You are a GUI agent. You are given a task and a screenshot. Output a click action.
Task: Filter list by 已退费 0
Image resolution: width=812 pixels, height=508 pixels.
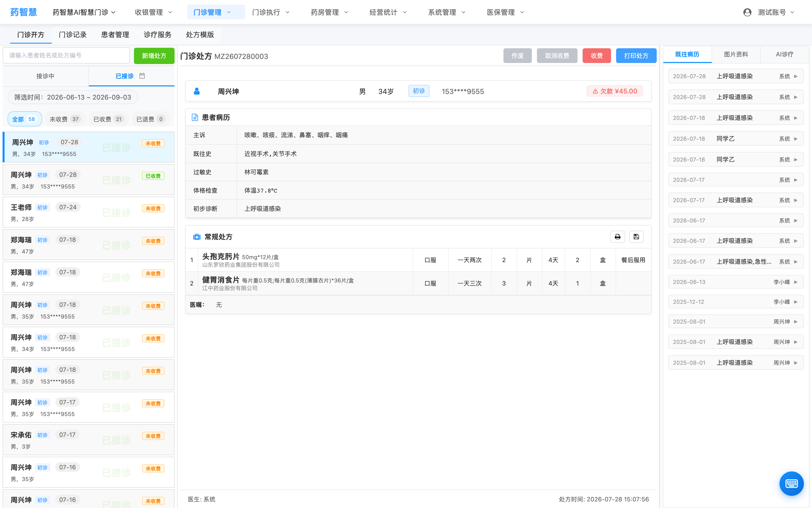click(x=151, y=119)
